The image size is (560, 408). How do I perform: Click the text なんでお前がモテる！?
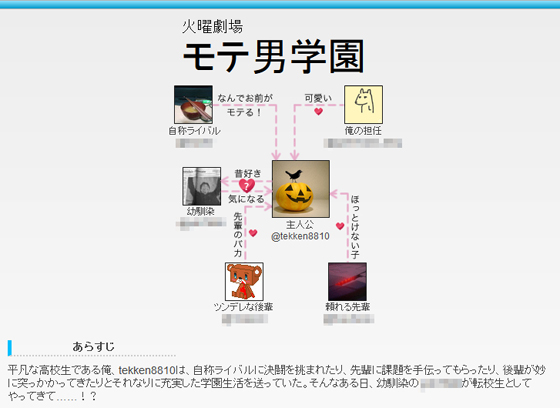(245, 105)
